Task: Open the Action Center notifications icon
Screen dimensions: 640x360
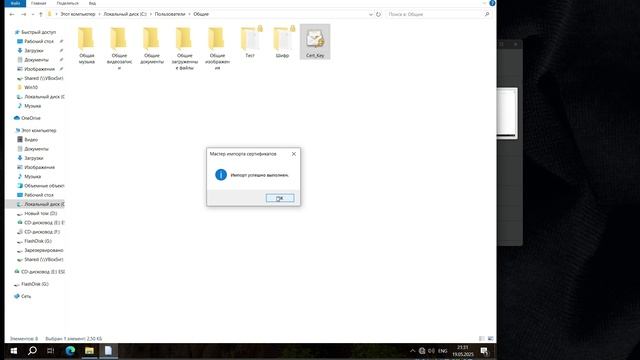Action: (x=484, y=351)
